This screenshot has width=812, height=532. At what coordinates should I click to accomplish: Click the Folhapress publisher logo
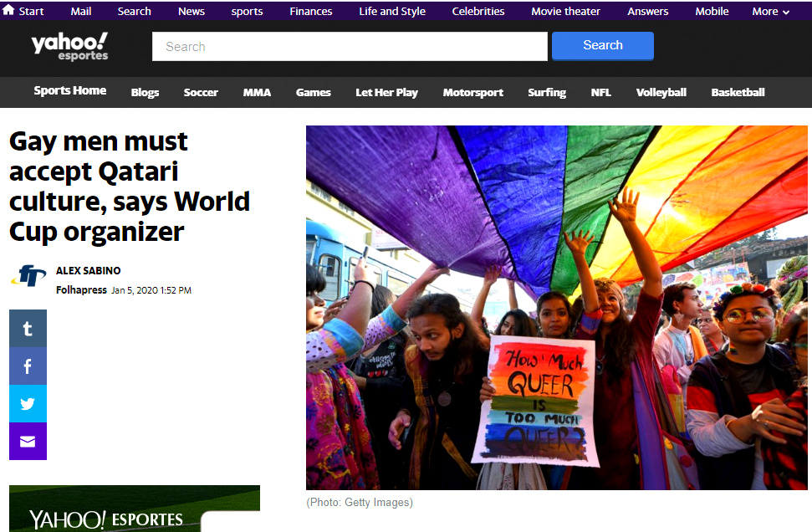coord(28,277)
